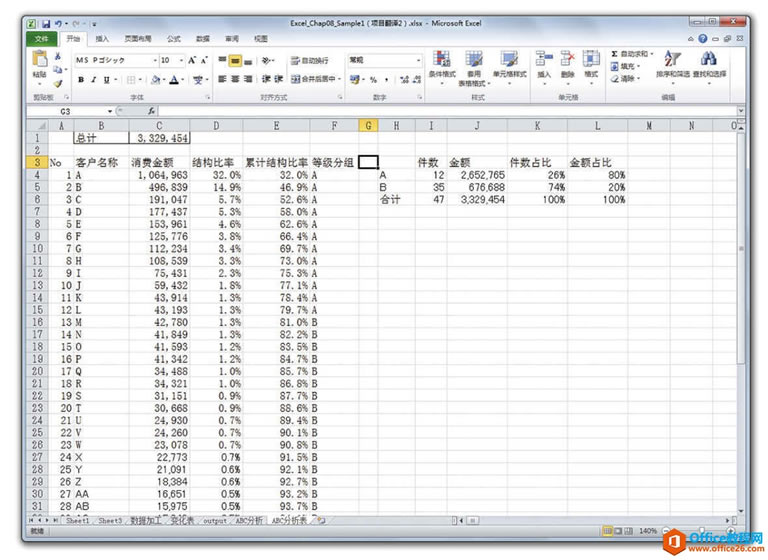Toggle align text left

[222, 79]
